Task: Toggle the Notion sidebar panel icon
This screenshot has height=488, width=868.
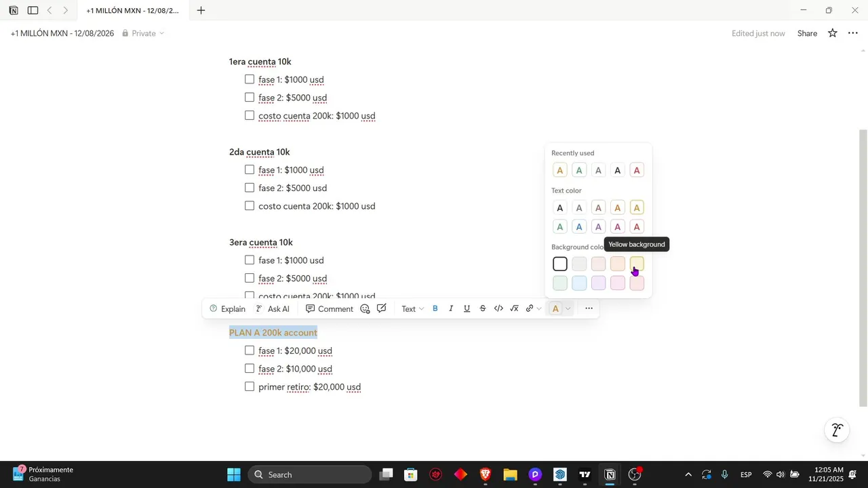Action: tap(33, 11)
